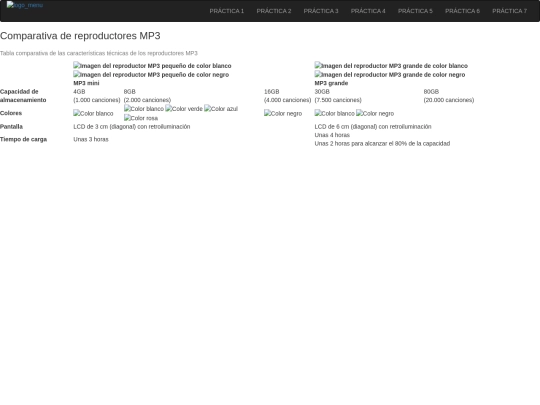Select Color negro icon for MP3 grande

[375, 113]
